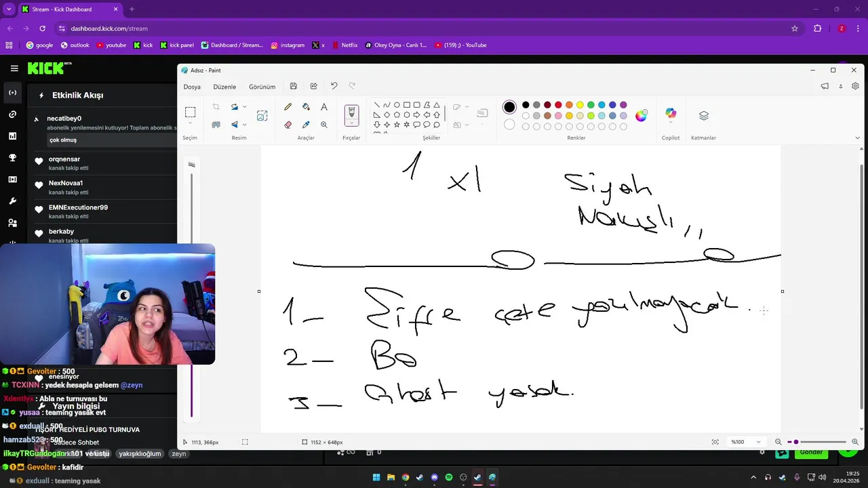Expand the Seçim selection dropdown
868x488 pixels.
click(191, 124)
